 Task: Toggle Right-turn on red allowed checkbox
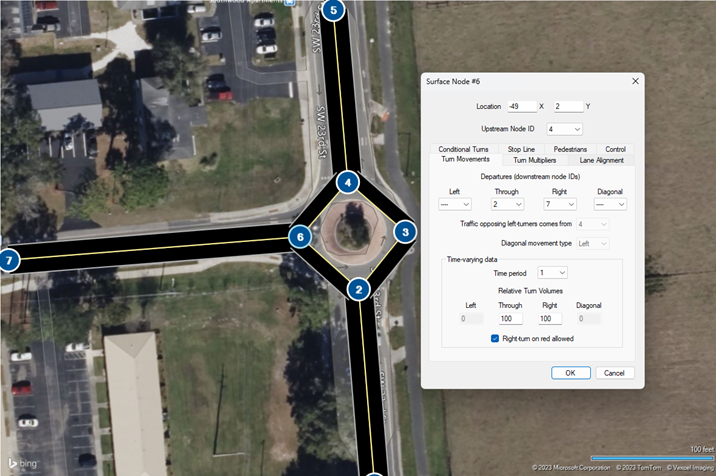pyautogui.click(x=495, y=338)
